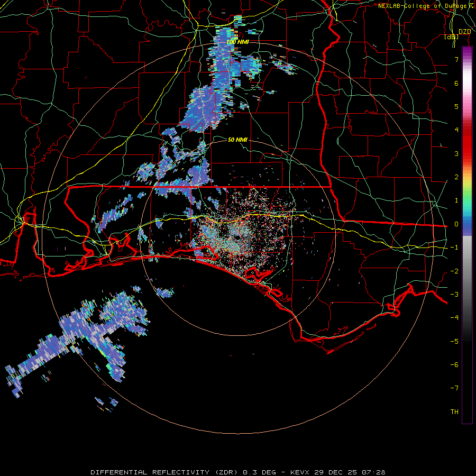Click the 50 NMI range ring label
This screenshot has width=476, height=476.
coord(237,140)
